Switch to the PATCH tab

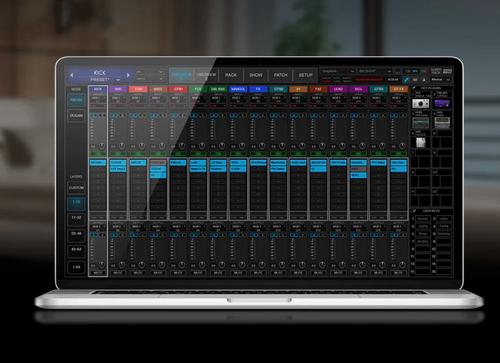click(x=280, y=75)
